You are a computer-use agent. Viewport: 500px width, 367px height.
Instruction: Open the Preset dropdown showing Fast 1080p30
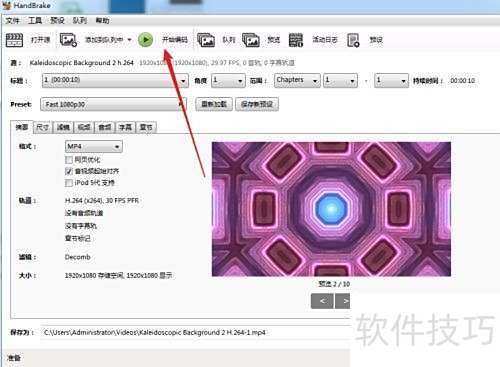(113, 104)
